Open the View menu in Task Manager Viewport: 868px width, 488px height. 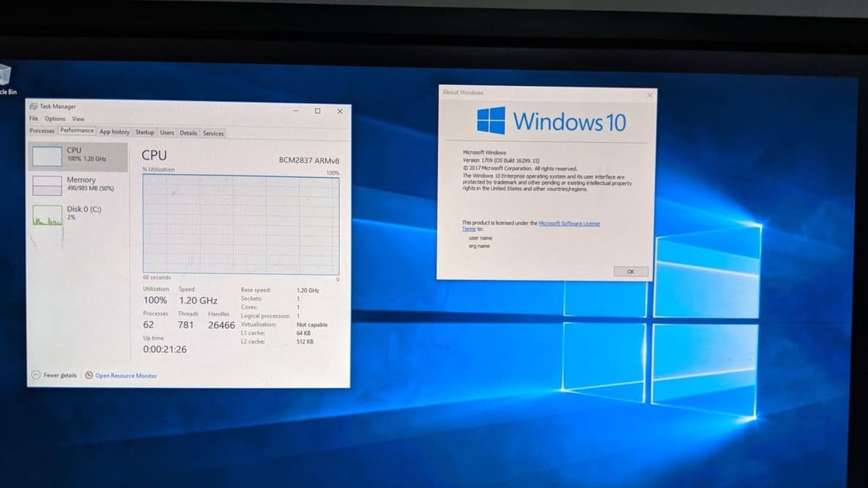(78, 119)
